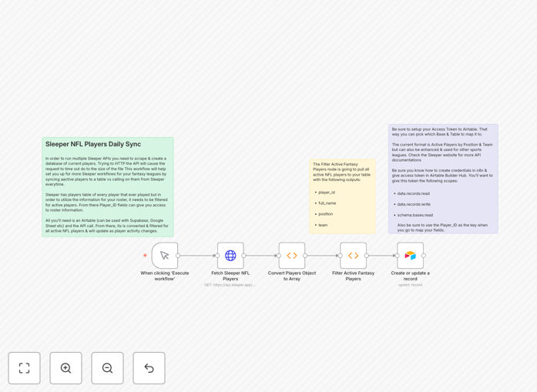Open the Fetch Sleeper NFL Players globe node

230,256
